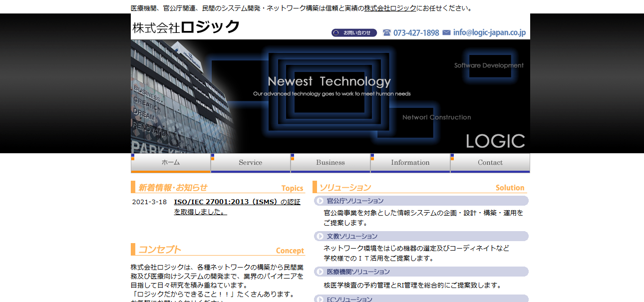The width and height of the screenshot is (644, 302).
Task: Open the ECソリューション heading
Action: pos(421,299)
